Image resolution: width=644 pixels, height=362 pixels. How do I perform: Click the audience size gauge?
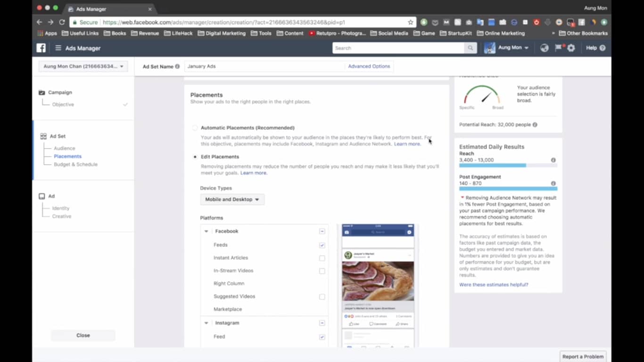(481, 94)
